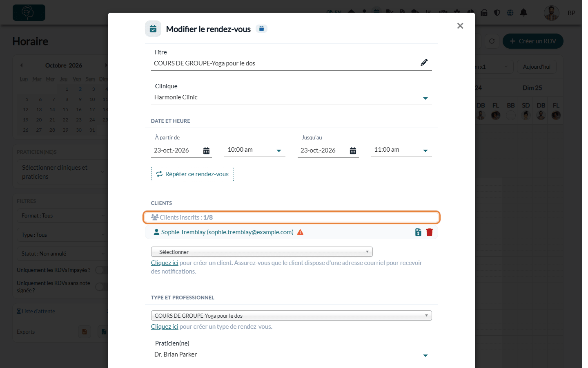Image resolution: width=588 pixels, height=368 pixels.
Task: Open the 11:00 am end time dropdown
Action: pos(401,150)
